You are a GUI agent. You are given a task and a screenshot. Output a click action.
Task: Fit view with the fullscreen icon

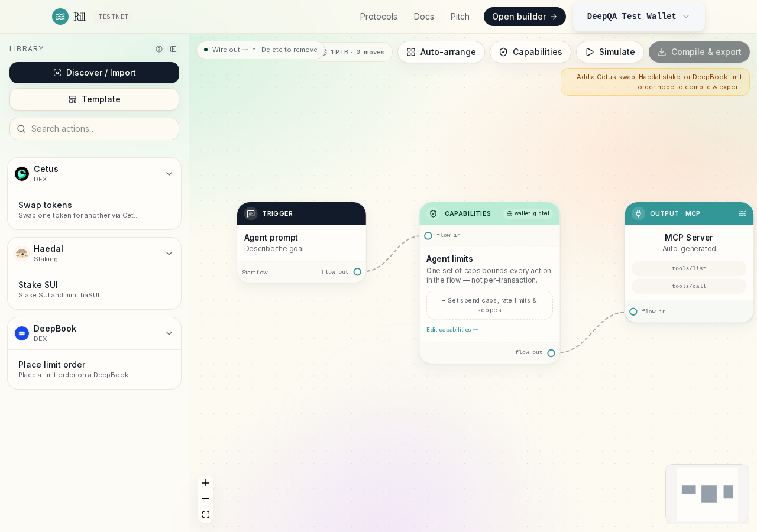(206, 515)
